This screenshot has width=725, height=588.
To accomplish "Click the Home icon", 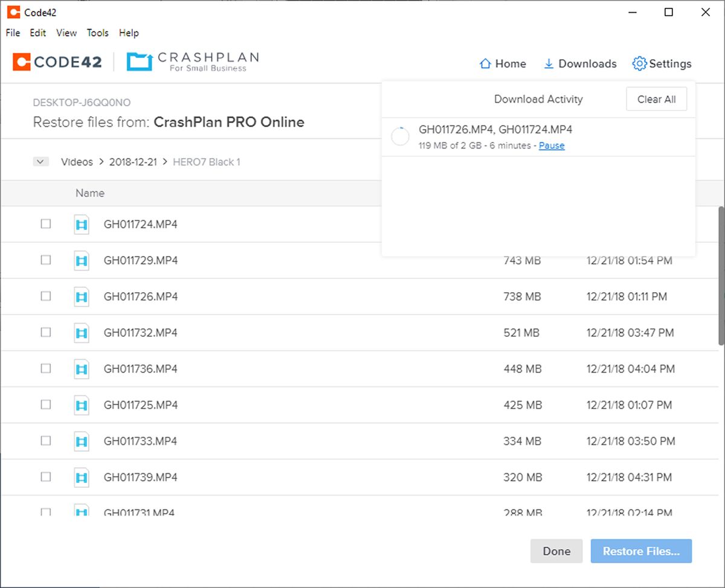I will pyautogui.click(x=502, y=63).
